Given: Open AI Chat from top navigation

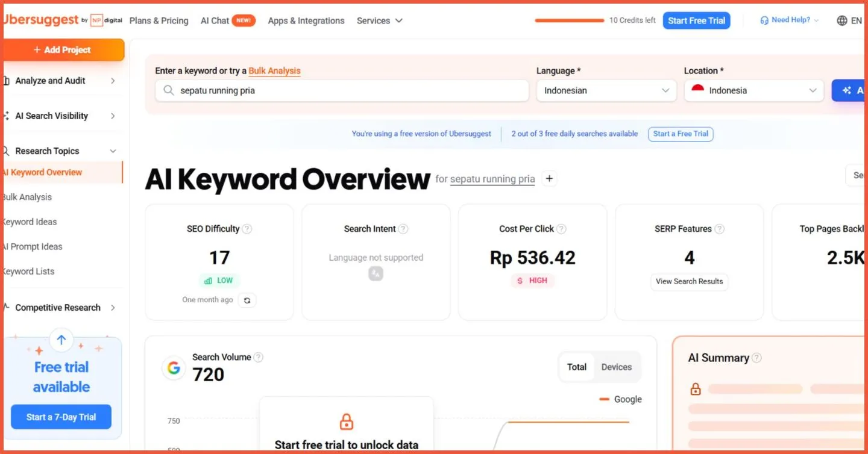Looking at the screenshot, I should coord(228,20).
